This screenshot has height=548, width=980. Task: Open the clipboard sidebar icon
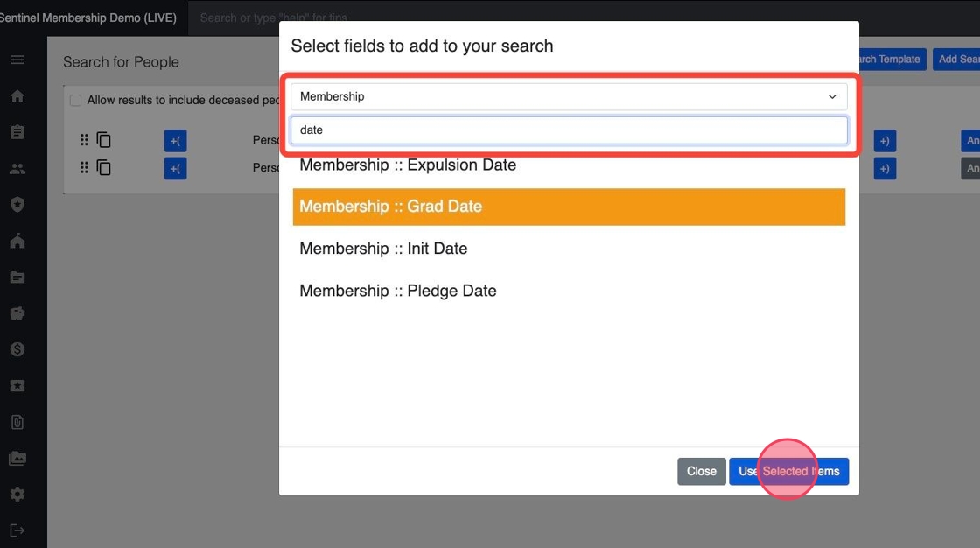point(17,132)
